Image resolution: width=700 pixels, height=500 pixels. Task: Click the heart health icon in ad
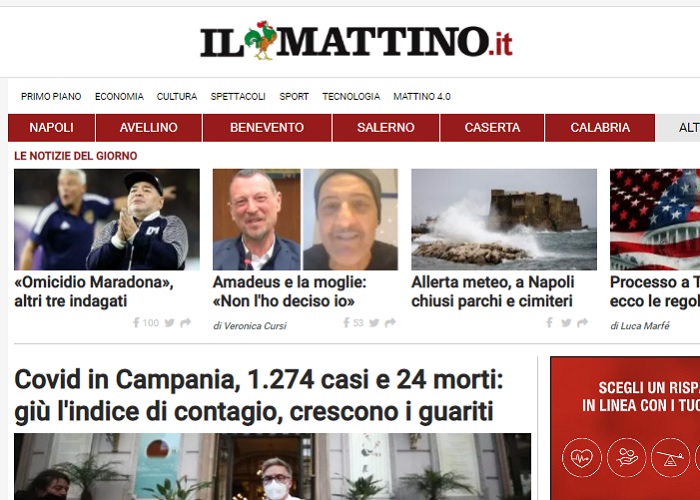[x=581, y=458]
